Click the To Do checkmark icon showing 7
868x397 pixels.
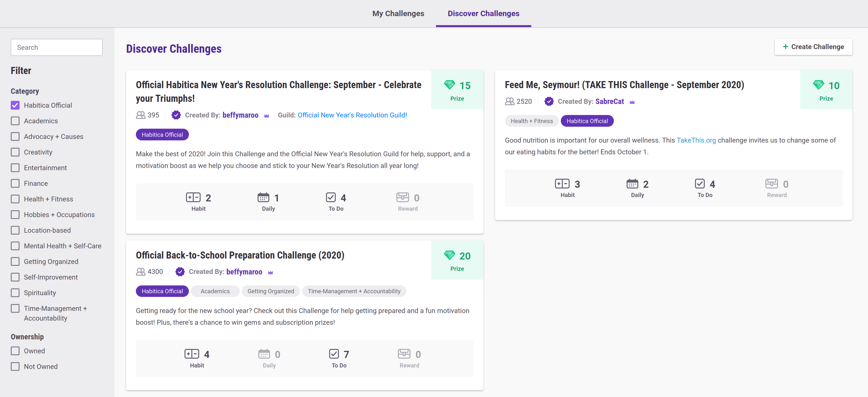[x=334, y=354]
